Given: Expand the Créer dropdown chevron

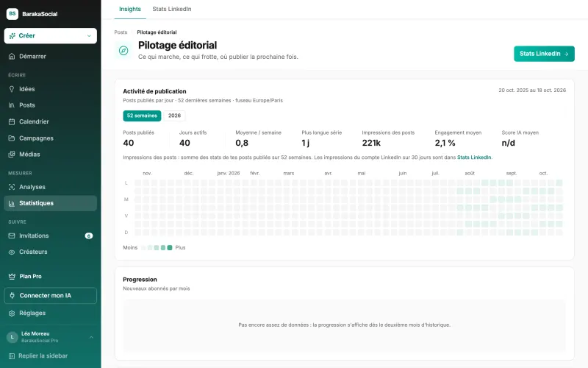Looking at the screenshot, I should (89, 35).
